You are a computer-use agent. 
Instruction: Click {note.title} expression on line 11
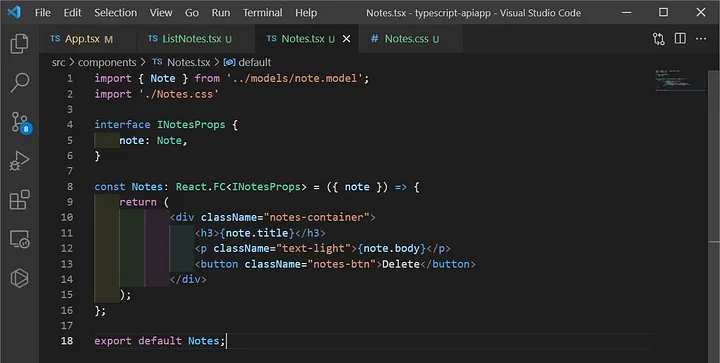click(257, 233)
